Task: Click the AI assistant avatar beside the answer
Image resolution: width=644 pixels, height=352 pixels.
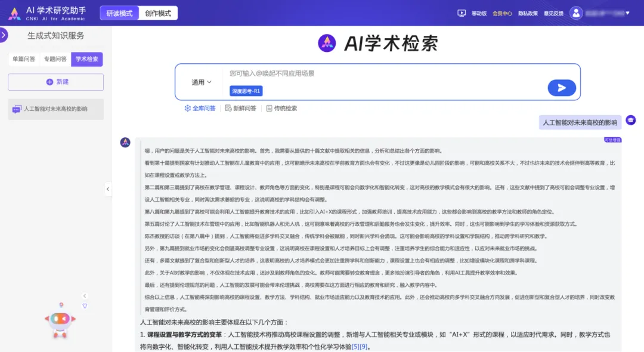Action: [x=125, y=142]
